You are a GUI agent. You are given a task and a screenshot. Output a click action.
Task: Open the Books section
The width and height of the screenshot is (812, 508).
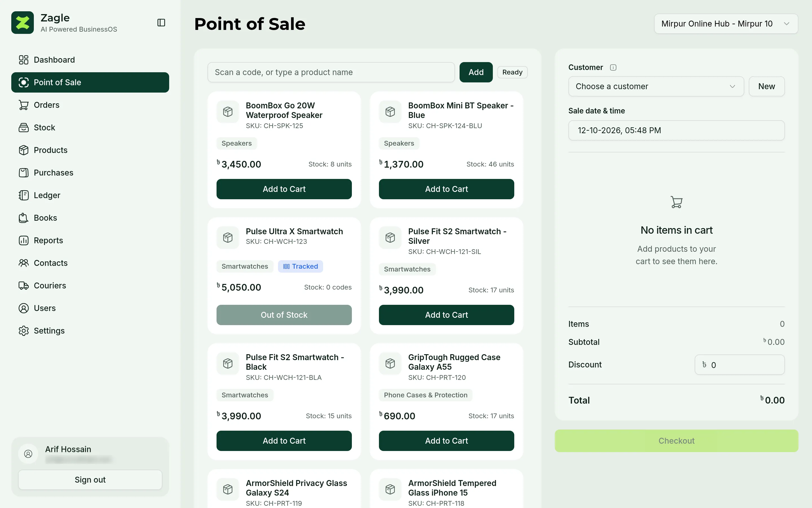(x=90, y=218)
